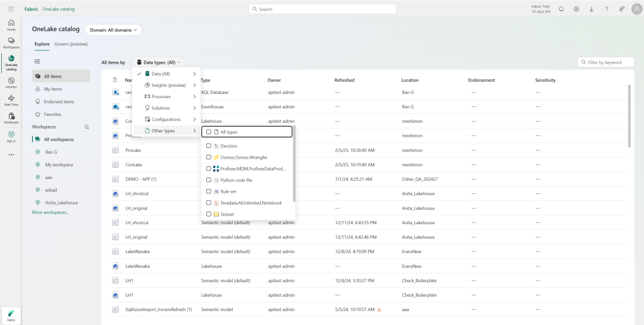The image size is (644, 325).
Task: Check the Rule set checkbox
Action: [x=209, y=191]
